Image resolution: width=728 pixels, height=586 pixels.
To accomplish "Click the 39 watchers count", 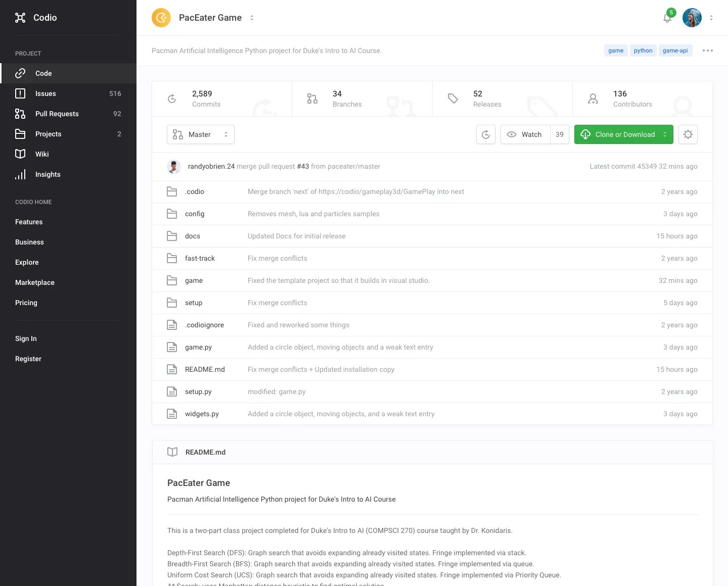I will [x=560, y=134].
